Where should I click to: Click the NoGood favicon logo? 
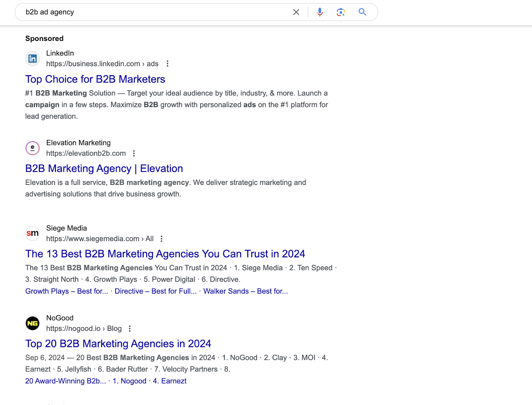[x=33, y=323]
